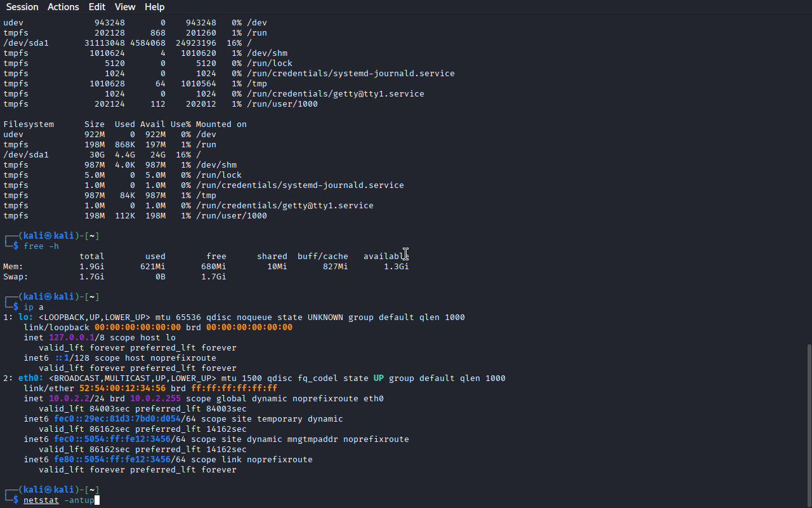
Task: Click the broadcast address 10.0.2.255
Action: (155, 399)
